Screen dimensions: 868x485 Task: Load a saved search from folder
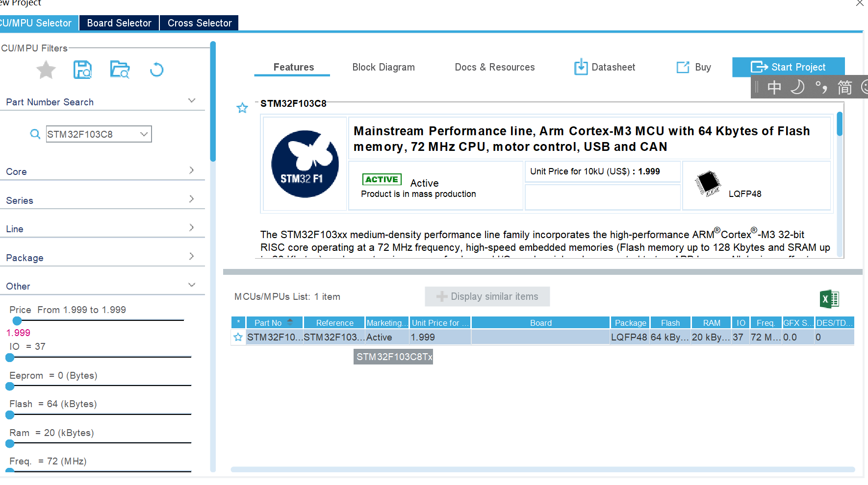coord(120,70)
